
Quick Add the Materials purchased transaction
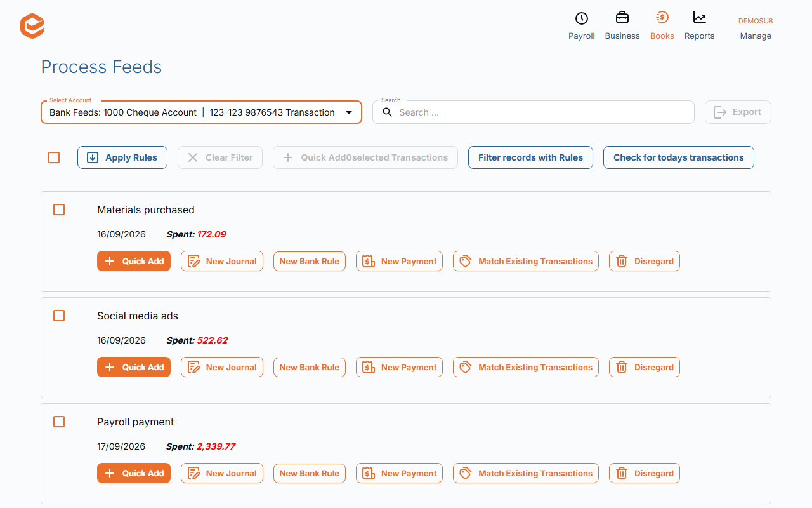tap(134, 261)
